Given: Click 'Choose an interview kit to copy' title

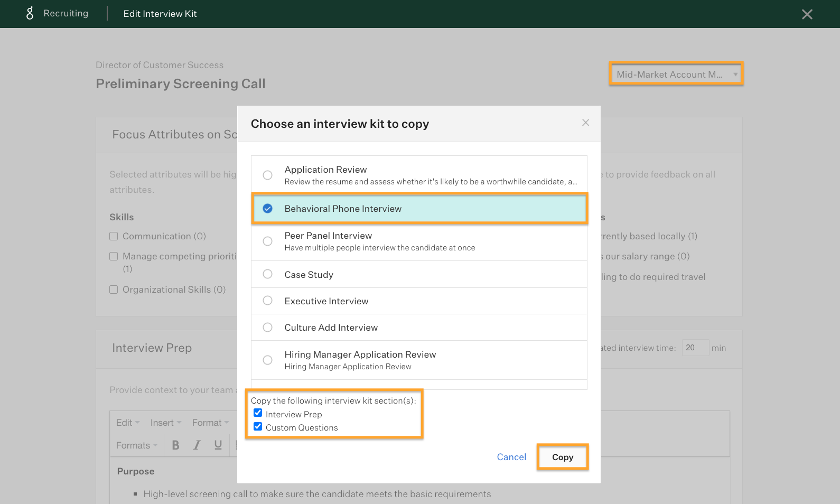Looking at the screenshot, I should tap(340, 124).
